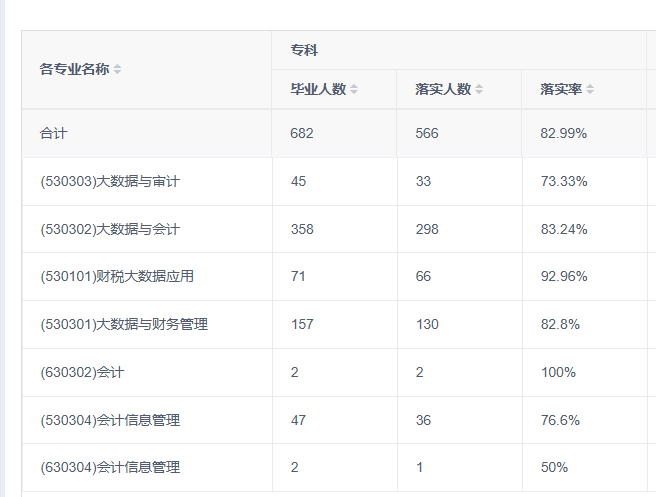Click the 合计 row label
This screenshot has width=656, height=497.
[x=53, y=133]
